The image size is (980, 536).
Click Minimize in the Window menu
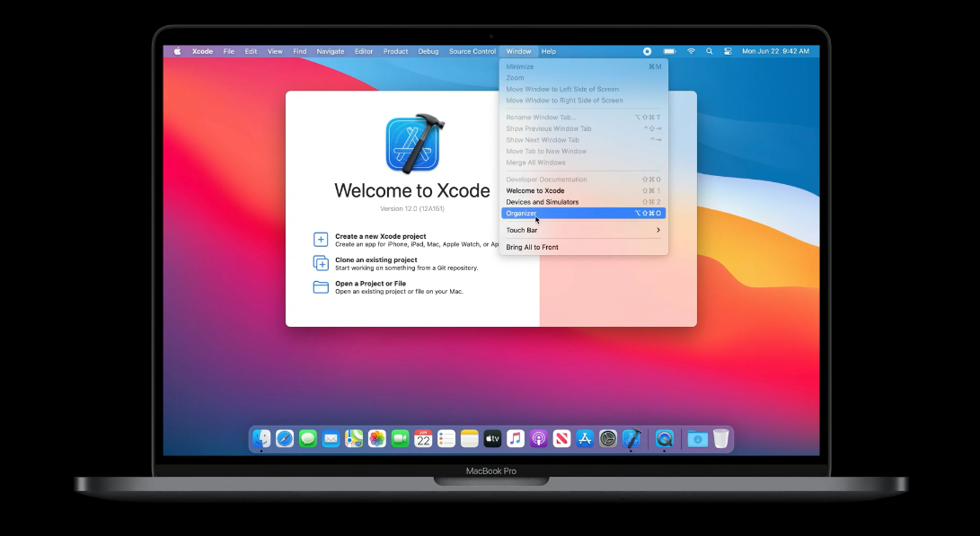tap(583, 66)
